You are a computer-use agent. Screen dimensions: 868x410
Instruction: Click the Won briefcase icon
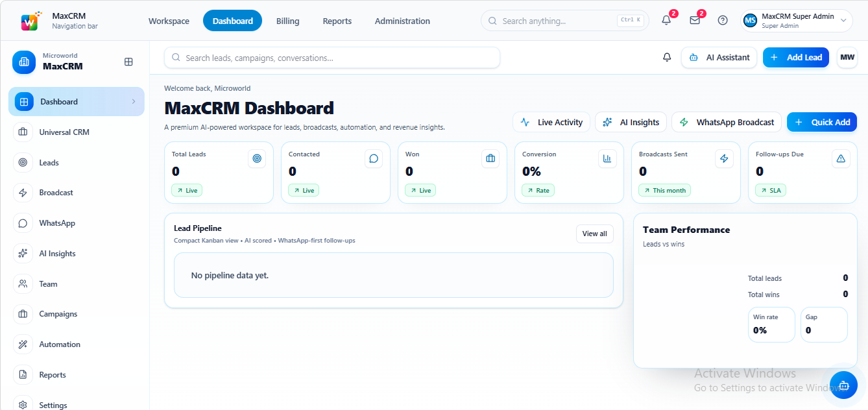click(x=490, y=158)
